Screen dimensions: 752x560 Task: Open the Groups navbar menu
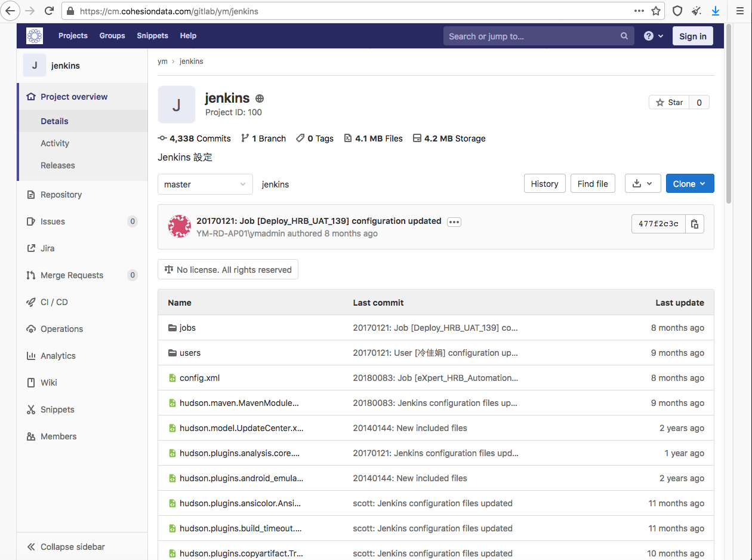point(112,36)
